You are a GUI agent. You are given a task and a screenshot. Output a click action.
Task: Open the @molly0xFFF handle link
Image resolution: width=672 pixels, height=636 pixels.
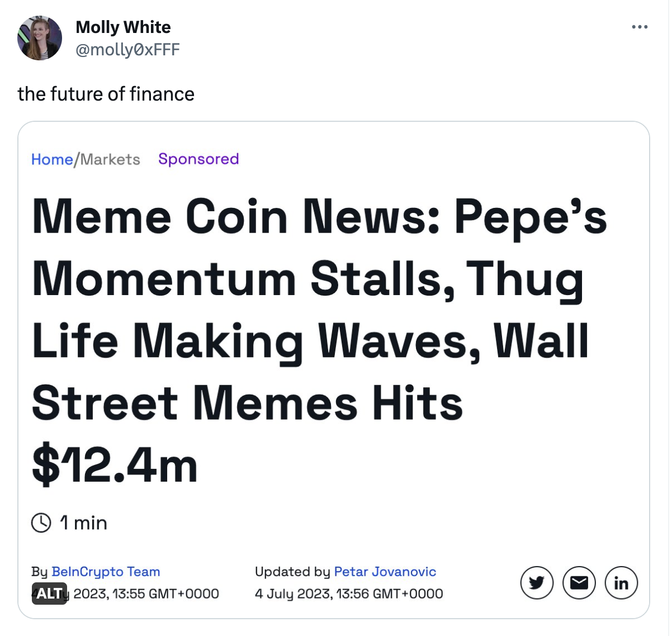coord(127,50)
